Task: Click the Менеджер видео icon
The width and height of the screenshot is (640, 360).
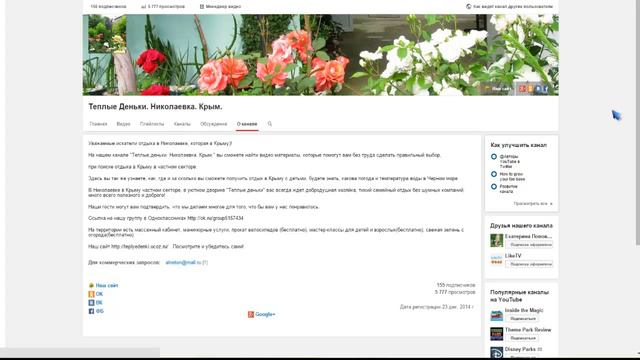Action: coord(202,7)
